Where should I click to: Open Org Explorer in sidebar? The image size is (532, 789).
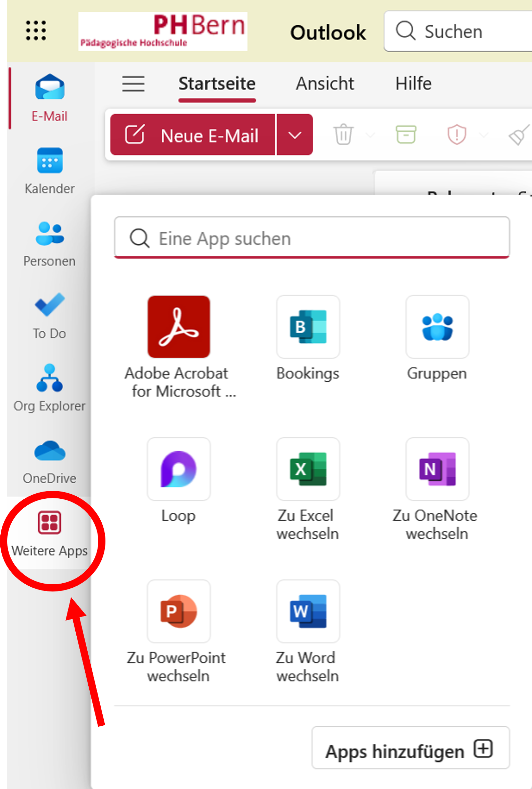click(x=50, y=387)
